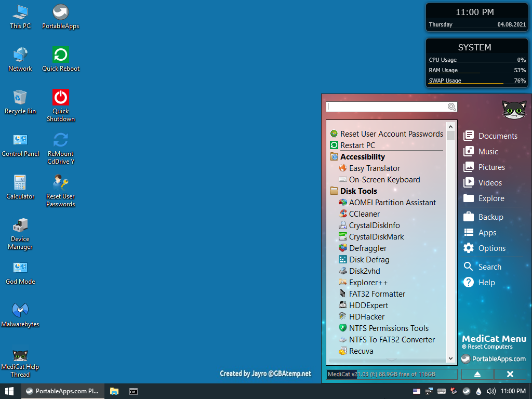The height and width of the screenshot is (399, 532).
Task: Open Apps menu entry
Action: tap(480, 232)
